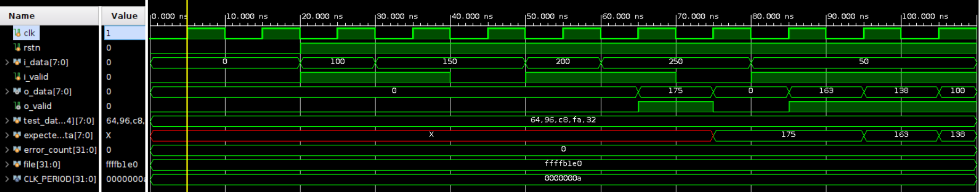This screenshot has height=192, width=980.
Task: Click the 50.000 ns mark on the ruler
Action: (547, 16)
